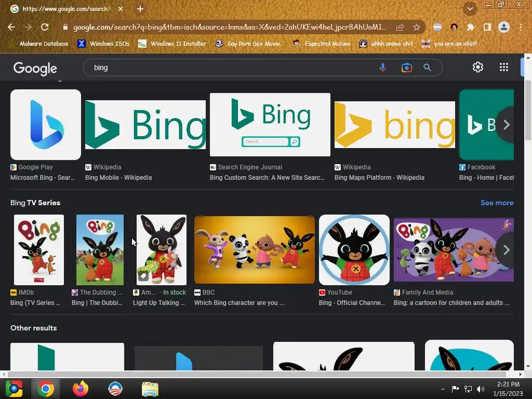Open the Family And Media Bing cartoon image

pos(454,250)
